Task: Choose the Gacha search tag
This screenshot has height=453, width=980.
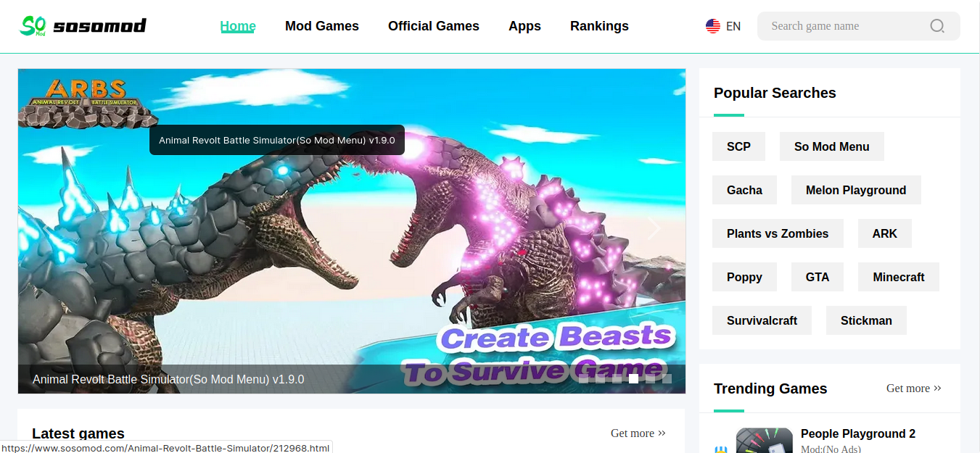Action: tap(744, 190)
